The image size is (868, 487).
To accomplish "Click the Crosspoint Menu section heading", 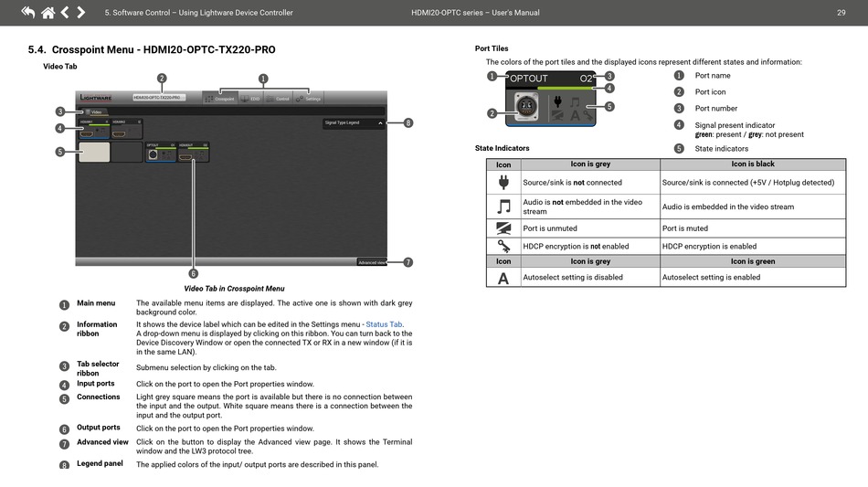I will pos(151,50).
